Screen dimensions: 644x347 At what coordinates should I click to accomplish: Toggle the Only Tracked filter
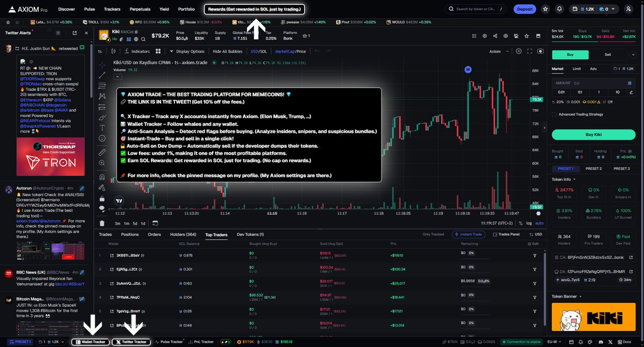(433, 234)
